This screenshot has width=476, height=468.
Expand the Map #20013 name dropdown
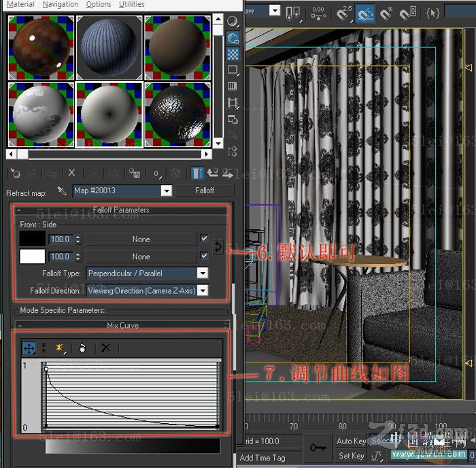pyautogui.click(x=167, y=191)
